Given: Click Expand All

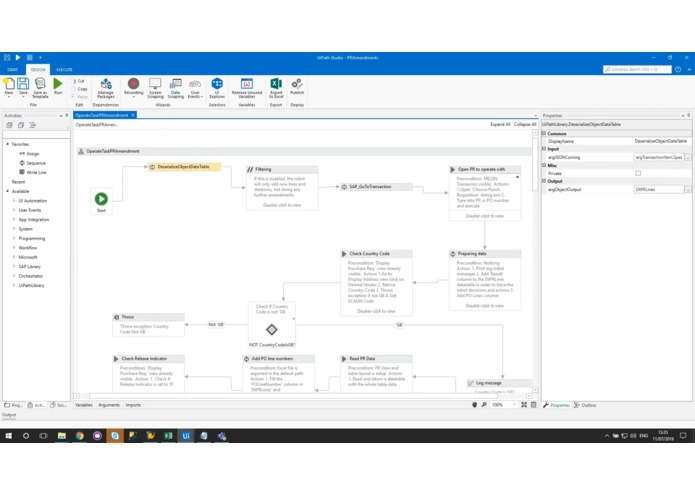Looking at the screenshot, I should [x=500, y=124].
